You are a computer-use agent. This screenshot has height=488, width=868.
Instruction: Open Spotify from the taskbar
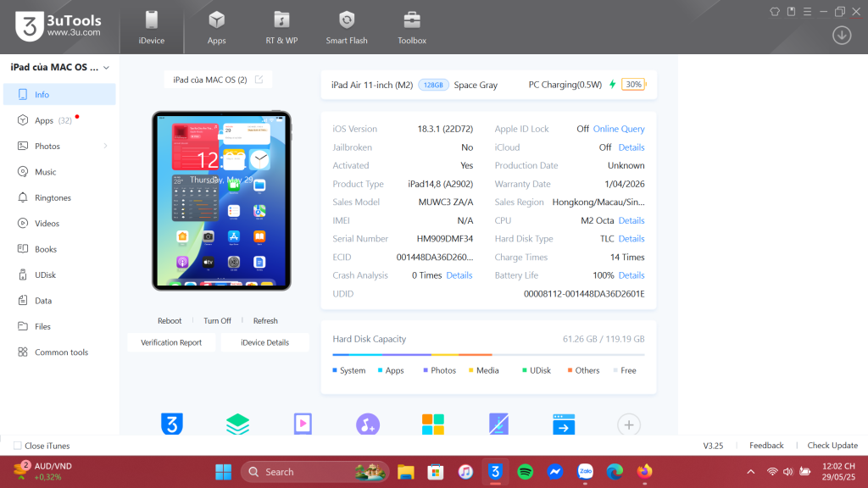click(x=525, y=472)
